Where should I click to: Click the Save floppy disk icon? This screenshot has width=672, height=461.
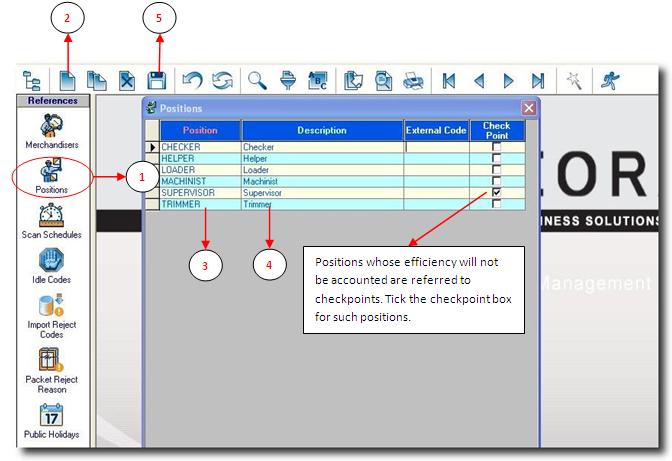point(157,81)
